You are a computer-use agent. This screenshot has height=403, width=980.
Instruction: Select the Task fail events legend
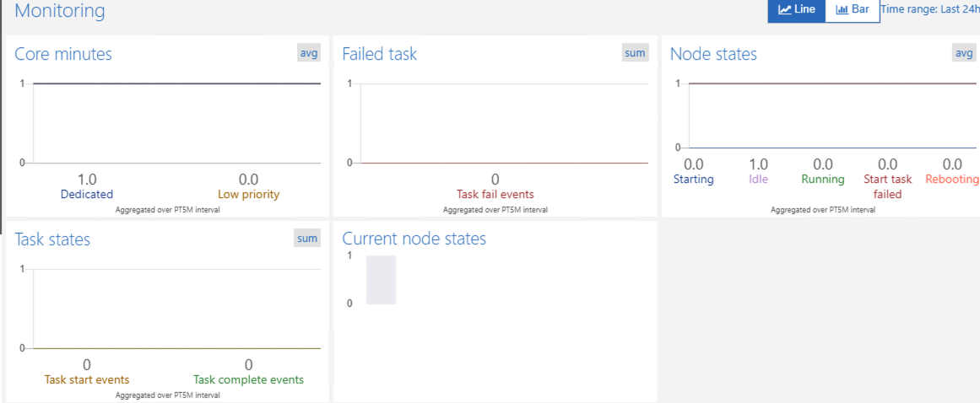(x=495, y=194)
